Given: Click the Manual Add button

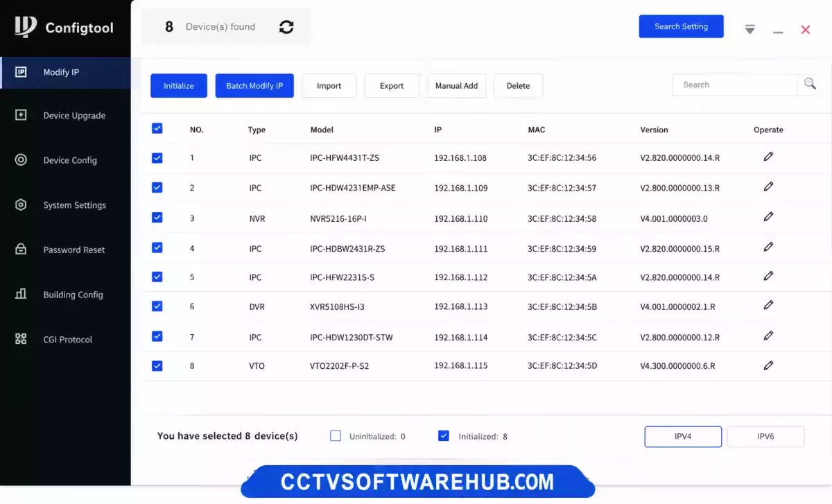Looking at the screenshot, I should coord(457,85).
